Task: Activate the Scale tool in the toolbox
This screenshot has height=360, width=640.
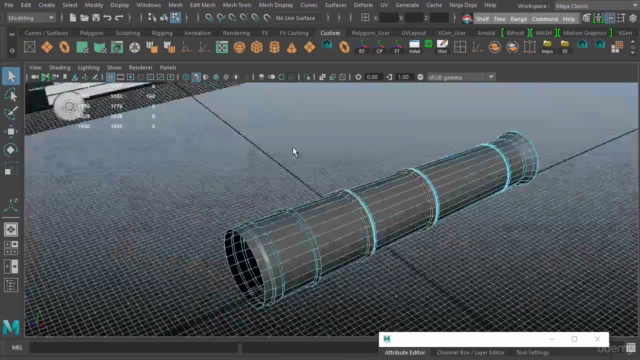Action: point(11,169)
